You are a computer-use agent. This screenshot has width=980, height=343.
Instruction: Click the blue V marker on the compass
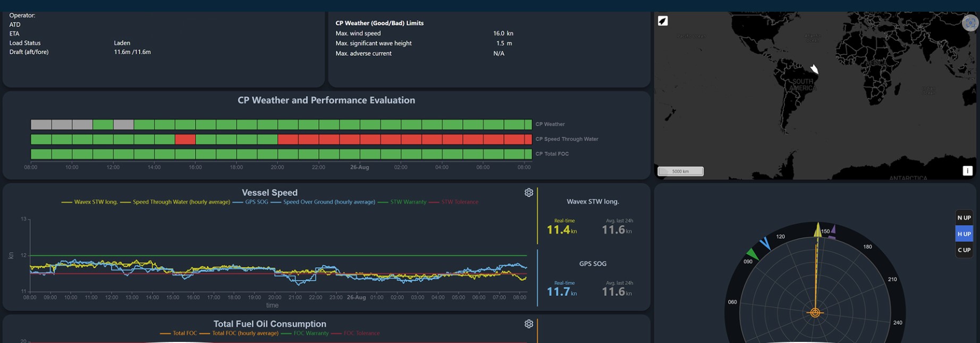pyautogui.click(x=765, y=244)
